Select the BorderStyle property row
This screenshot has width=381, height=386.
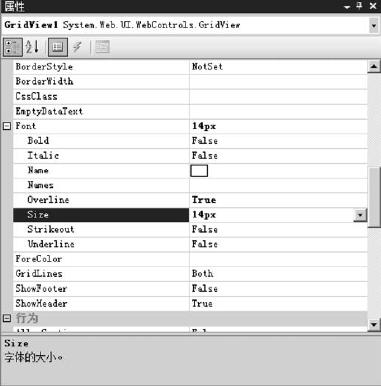tap(190, 67)
